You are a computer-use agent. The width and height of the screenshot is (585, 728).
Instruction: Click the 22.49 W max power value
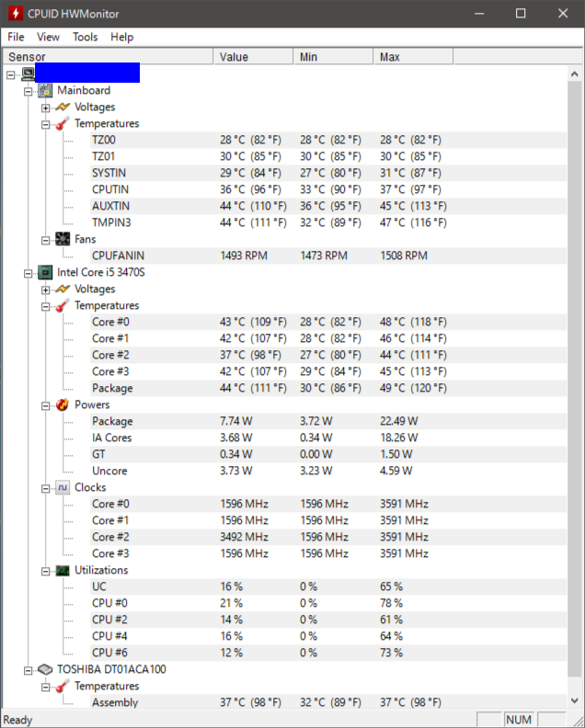point(398,421)
